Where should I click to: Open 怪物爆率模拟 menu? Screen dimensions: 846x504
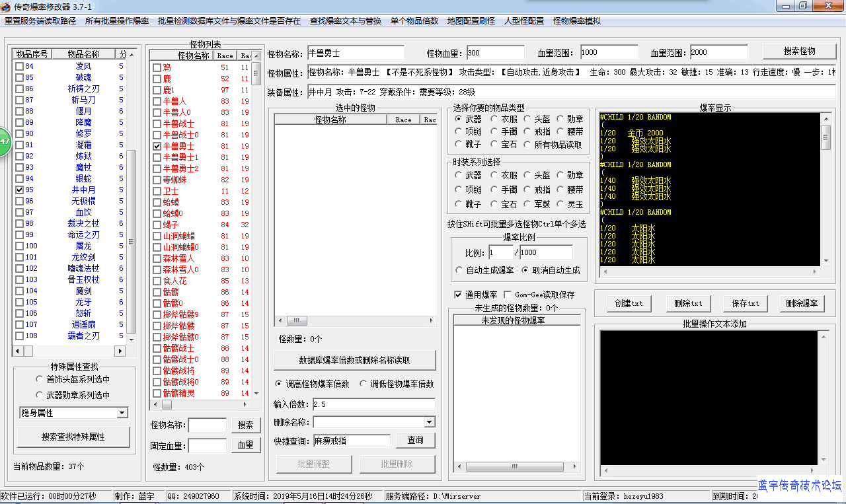pyautogui.click(x=576, y=21)
